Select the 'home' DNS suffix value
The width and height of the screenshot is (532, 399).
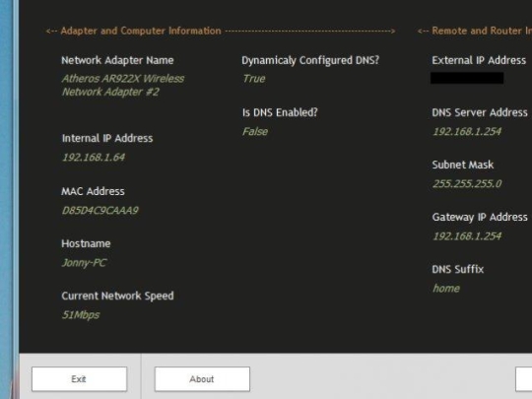(446, 289)
